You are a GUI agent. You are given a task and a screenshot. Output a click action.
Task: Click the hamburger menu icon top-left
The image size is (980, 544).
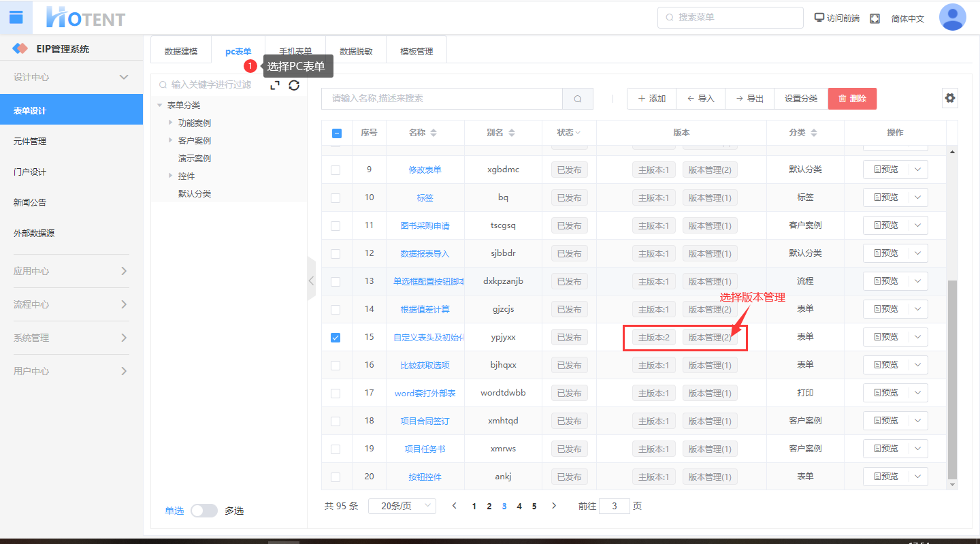pyautogui.click(x=16, y=18)
